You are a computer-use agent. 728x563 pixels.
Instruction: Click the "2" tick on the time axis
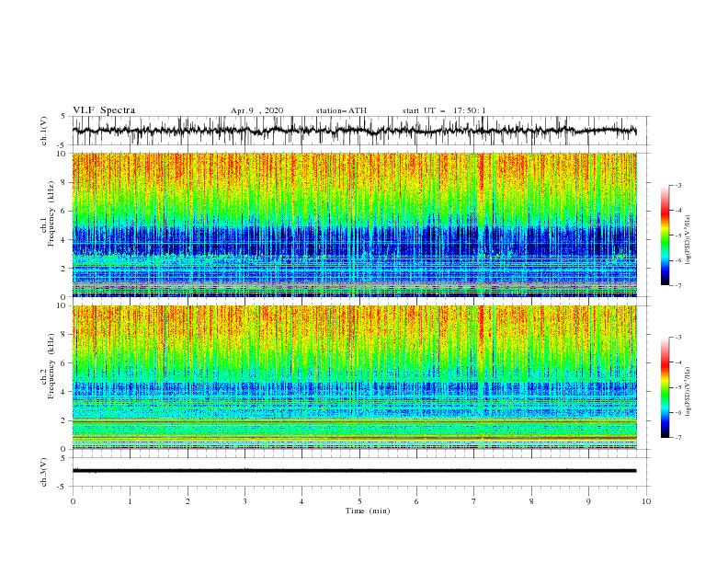[188, 501]
